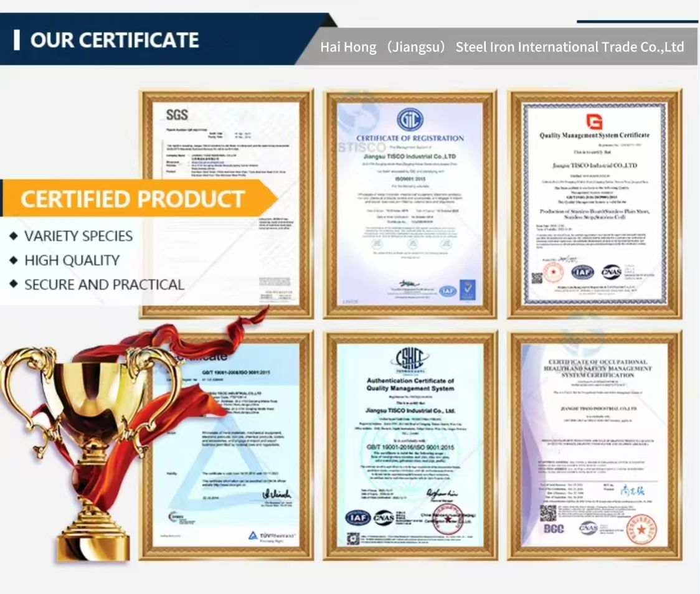Click the CNAS logo on the occupational health certificate
Image resolution: width=700 pixels, height=594 pixels.
pos(589,528)
